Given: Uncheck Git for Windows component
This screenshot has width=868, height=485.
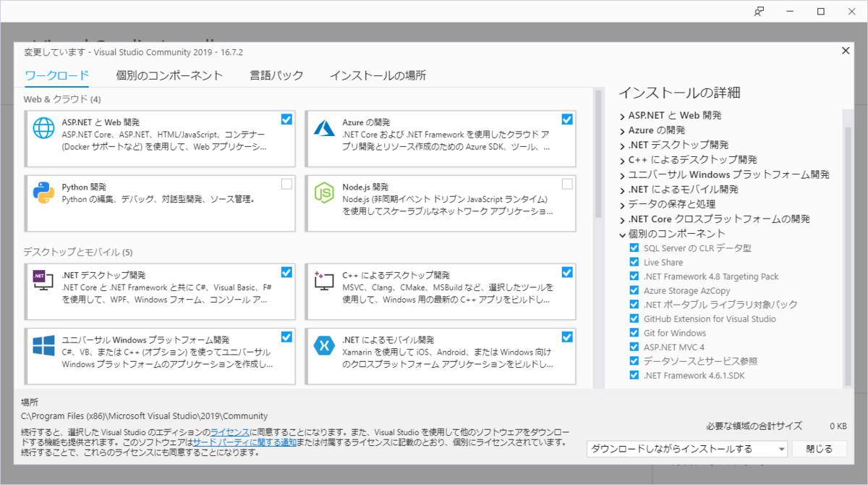Looking at the screenshot, I should (x=634, y=333).
